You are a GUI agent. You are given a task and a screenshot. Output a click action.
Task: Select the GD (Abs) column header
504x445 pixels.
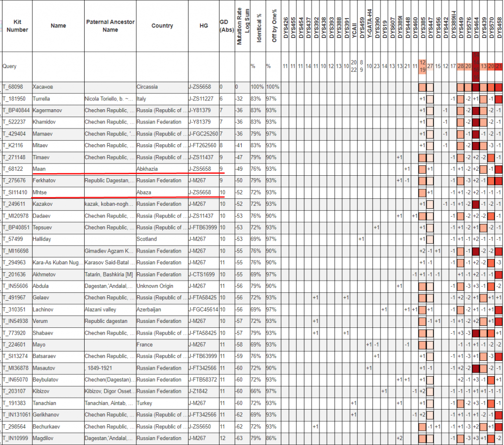(224, 26)
